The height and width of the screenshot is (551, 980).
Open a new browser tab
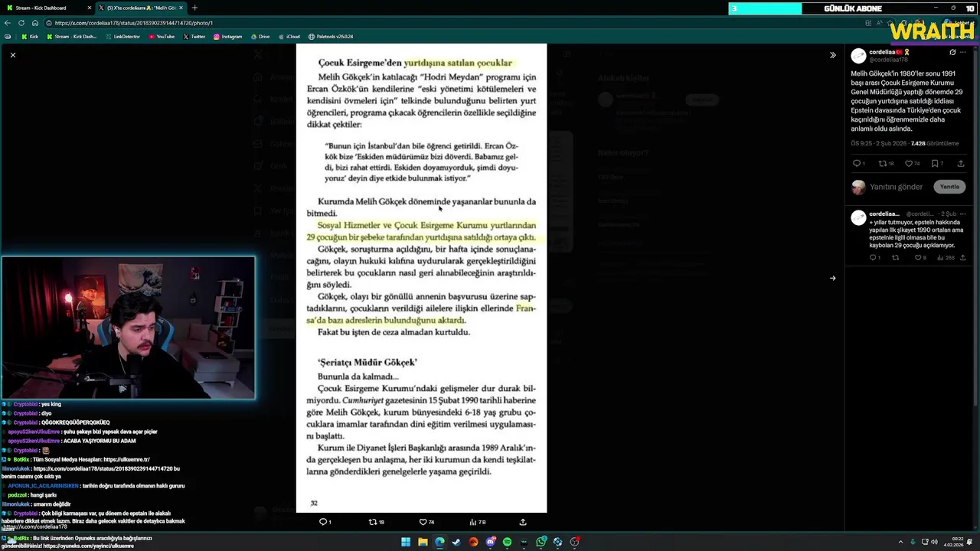click(x=194, y=8)
